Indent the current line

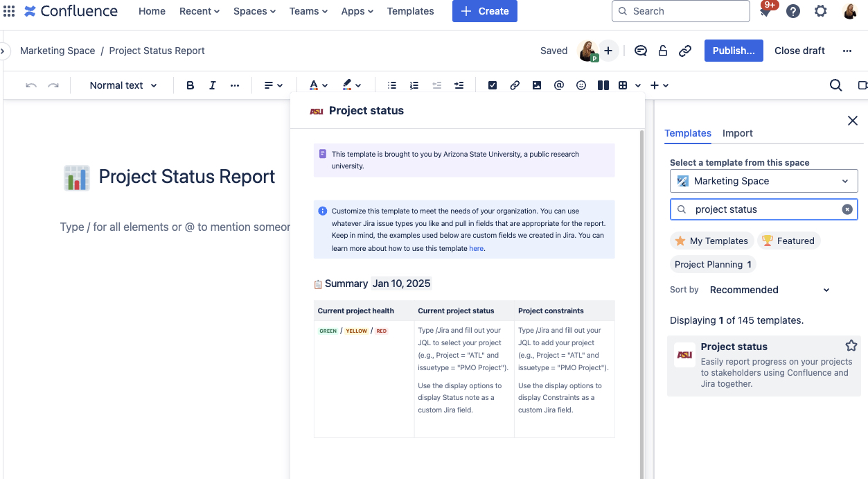(x=459, y=85)
